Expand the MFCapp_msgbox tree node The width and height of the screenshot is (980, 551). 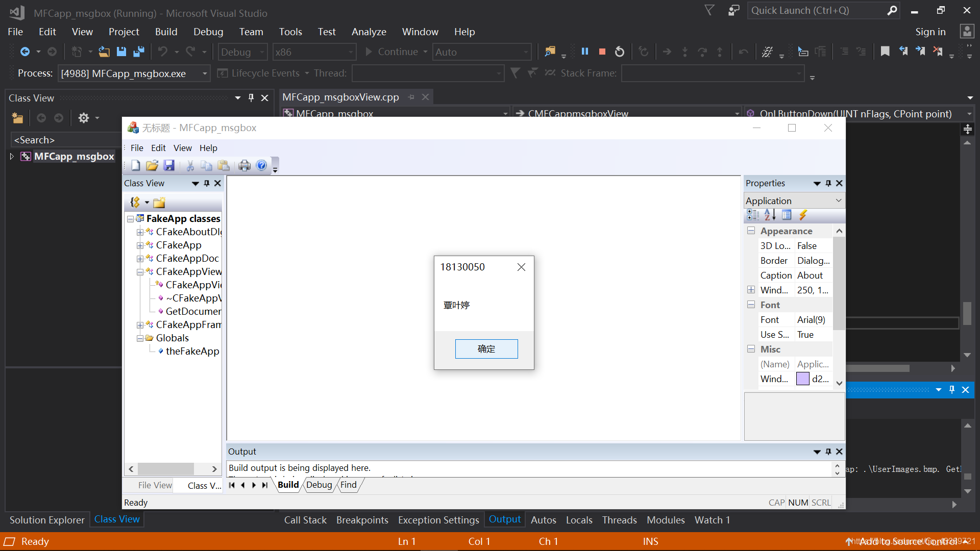point(12,156)
